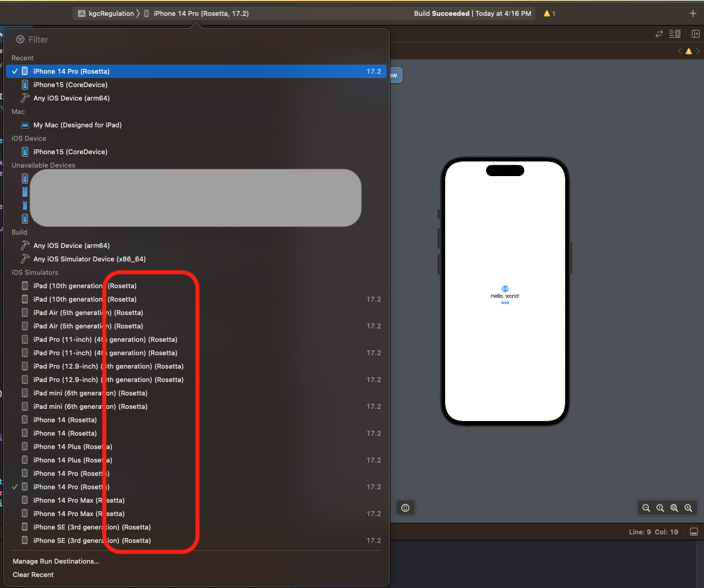This screenshot has height=588, width=704.
Task: Select iPhone SE (3rd generation) (Rosetta) 17.2
Action: pyautogui.click(x=196, y=540)
